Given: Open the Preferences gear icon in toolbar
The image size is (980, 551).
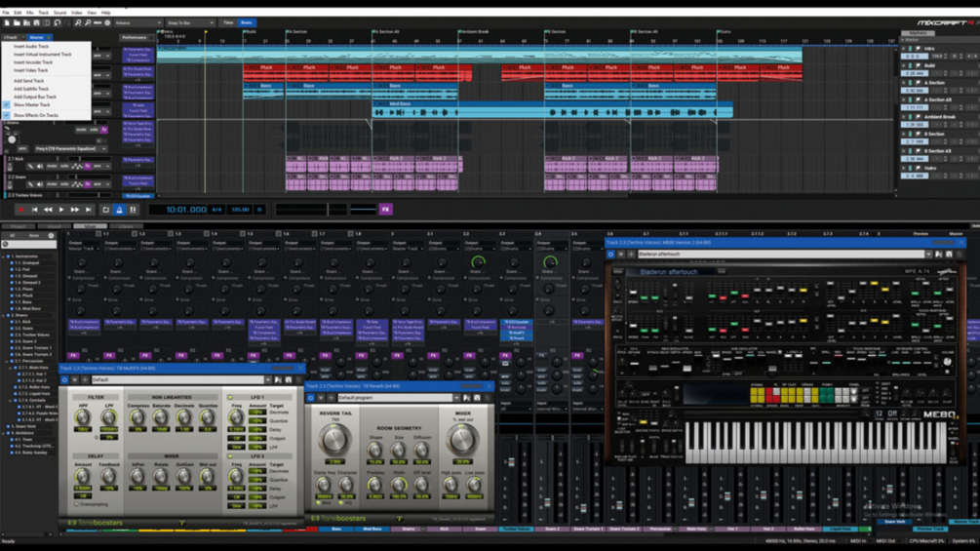Looking at the screenshot, I should coord(107,22).
